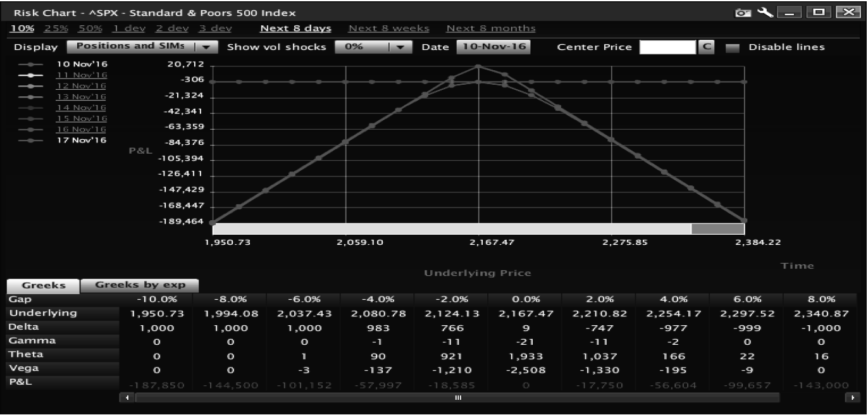The width and height of the screenshot is (868, 415).
Task: Switch to the Greeks by exp tab
Action: click(140, 285)
